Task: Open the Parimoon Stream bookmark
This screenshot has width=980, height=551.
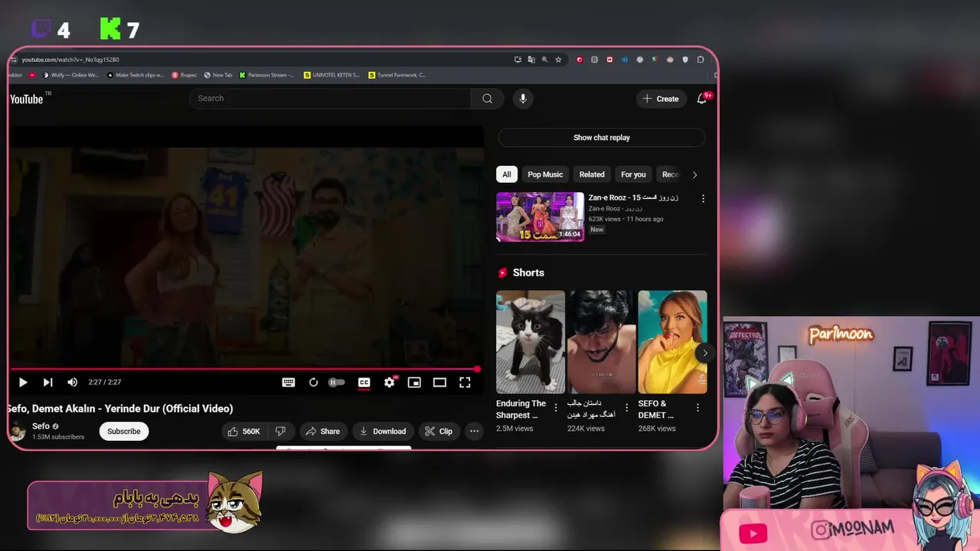Action: [x=267, y=75]
